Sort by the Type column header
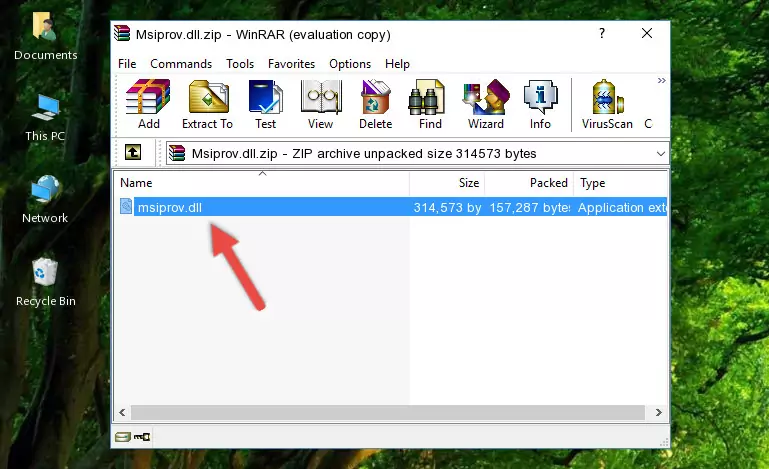 pyautogui.click(x=620, y=183)
